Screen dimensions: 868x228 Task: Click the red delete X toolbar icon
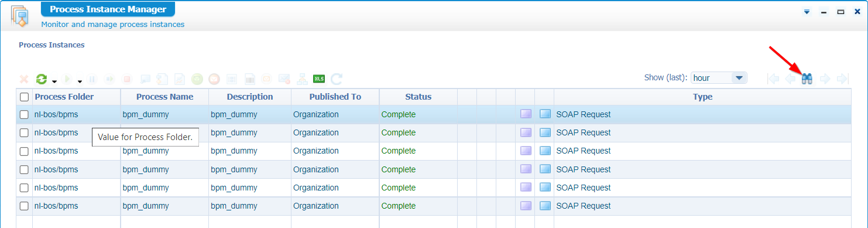24,79
